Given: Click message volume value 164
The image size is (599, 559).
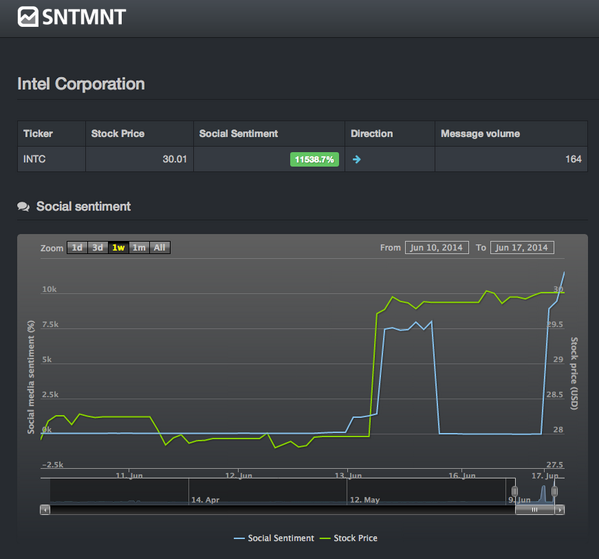Looking at the screenshot, I should point(573,159).
